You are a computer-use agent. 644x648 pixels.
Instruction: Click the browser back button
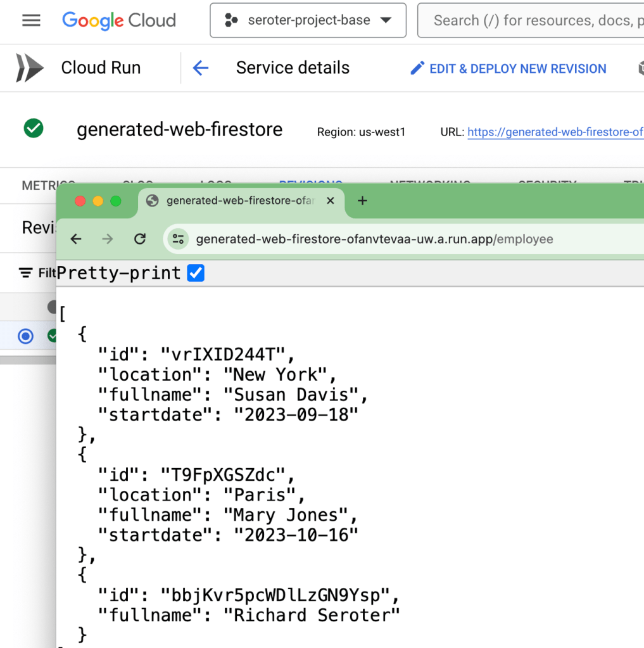pyautogui.click(x=76, y=239)
